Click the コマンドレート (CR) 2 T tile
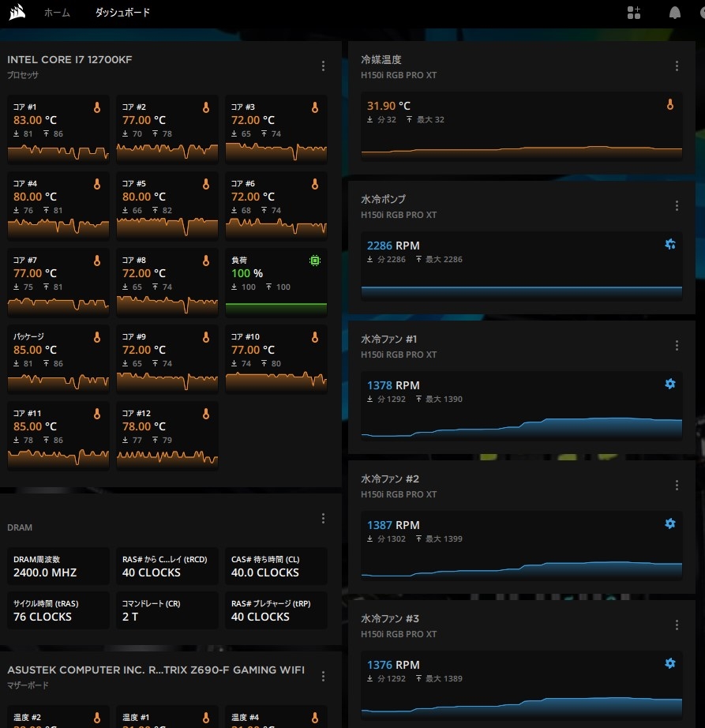The width and height of the screenshot is (705, 728). (x=167, y=610)
